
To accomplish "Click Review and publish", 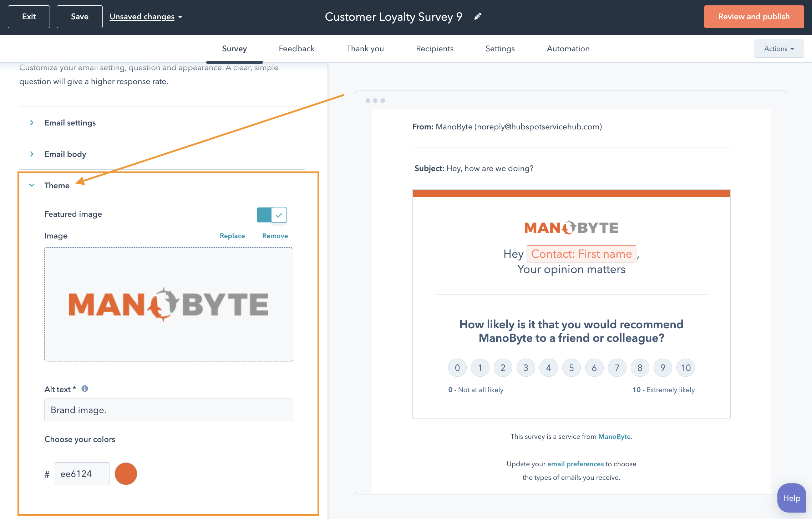I will [754, 17].
